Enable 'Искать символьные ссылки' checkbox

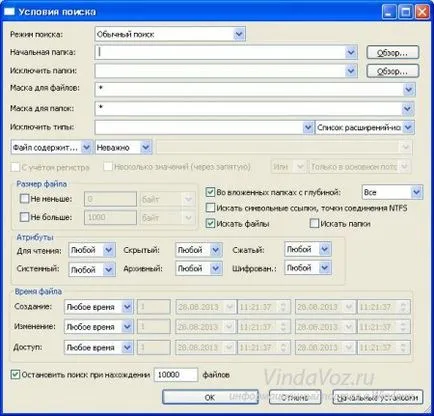[210, 208]
